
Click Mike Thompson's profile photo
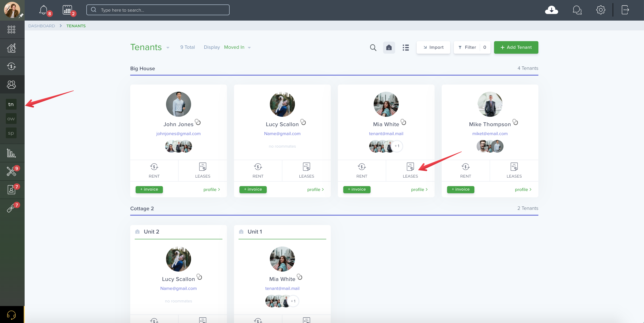point(490,104)
